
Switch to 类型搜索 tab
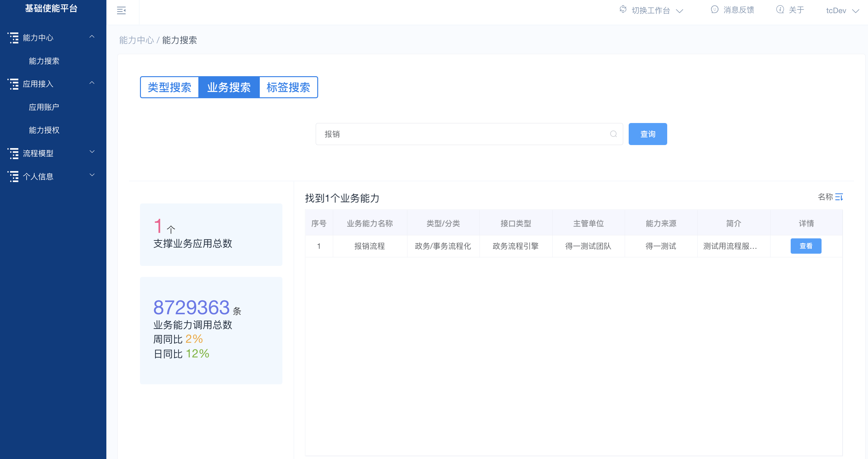point(170,87)
